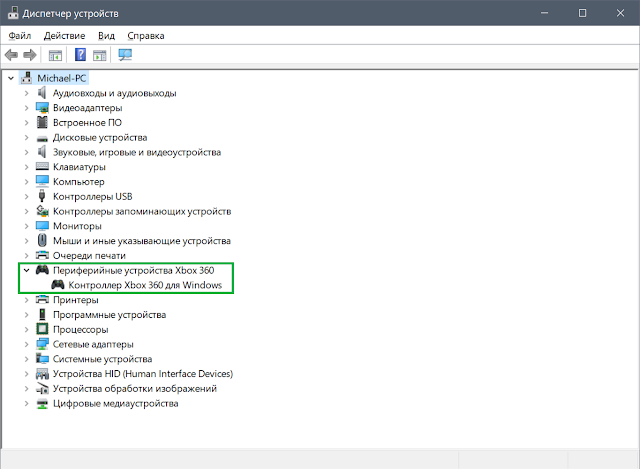Select the Программные устройства label
The width and height of the screenshot is (640, 469).
coord(109,315)
